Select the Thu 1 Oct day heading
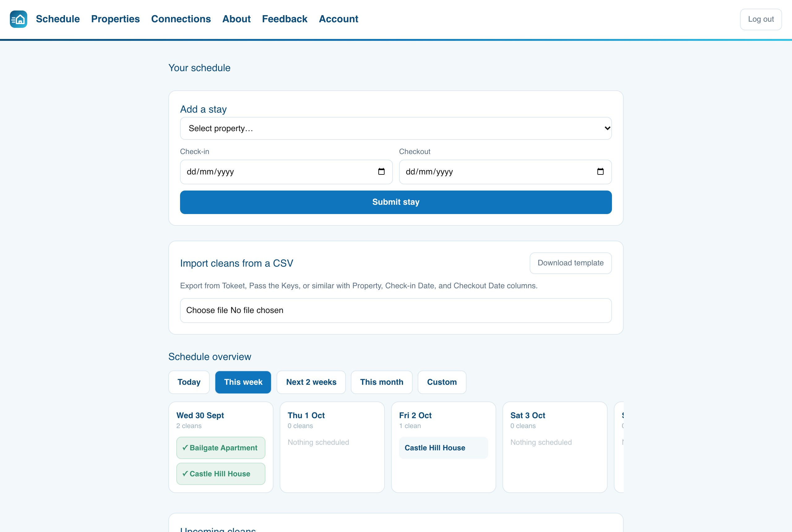Viewport: 792px width, 532px height. point(306,415)
